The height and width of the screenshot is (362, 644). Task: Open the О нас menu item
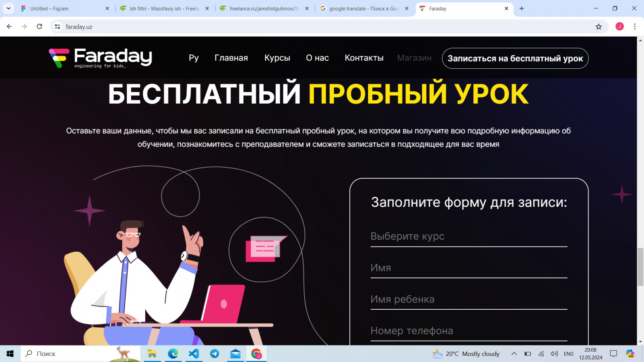pos(317,58)
